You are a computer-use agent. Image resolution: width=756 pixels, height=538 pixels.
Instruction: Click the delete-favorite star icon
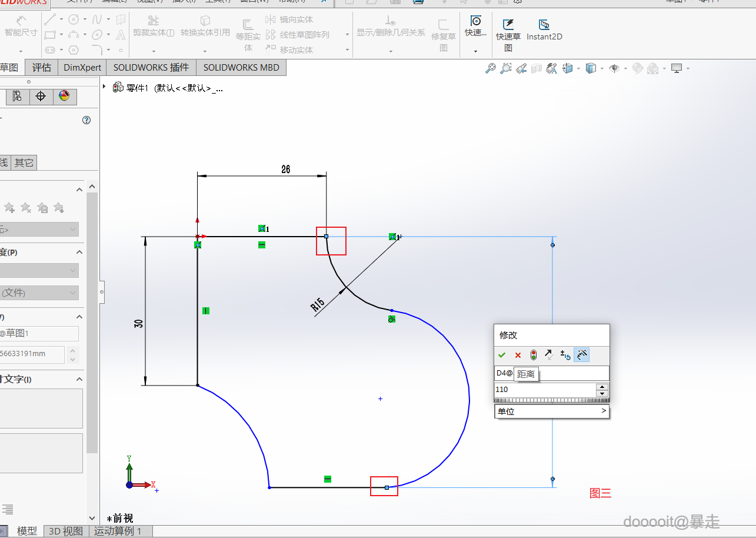click(26, 207)
